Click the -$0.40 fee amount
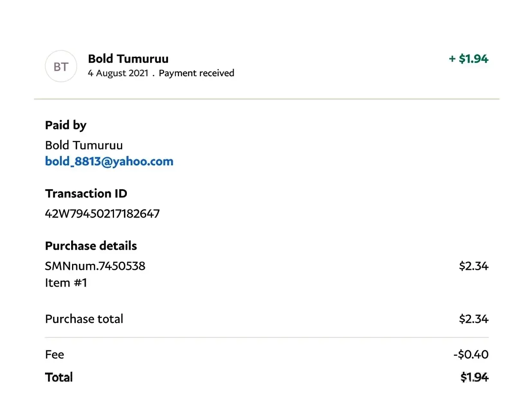The image size is (532, 406). coord(471,355)
